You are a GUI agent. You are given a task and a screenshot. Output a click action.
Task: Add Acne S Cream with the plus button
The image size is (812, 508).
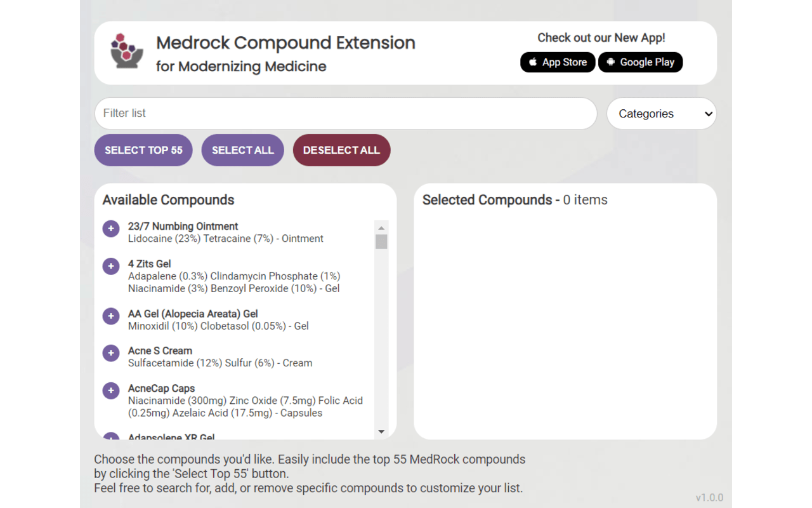point(110,353)
